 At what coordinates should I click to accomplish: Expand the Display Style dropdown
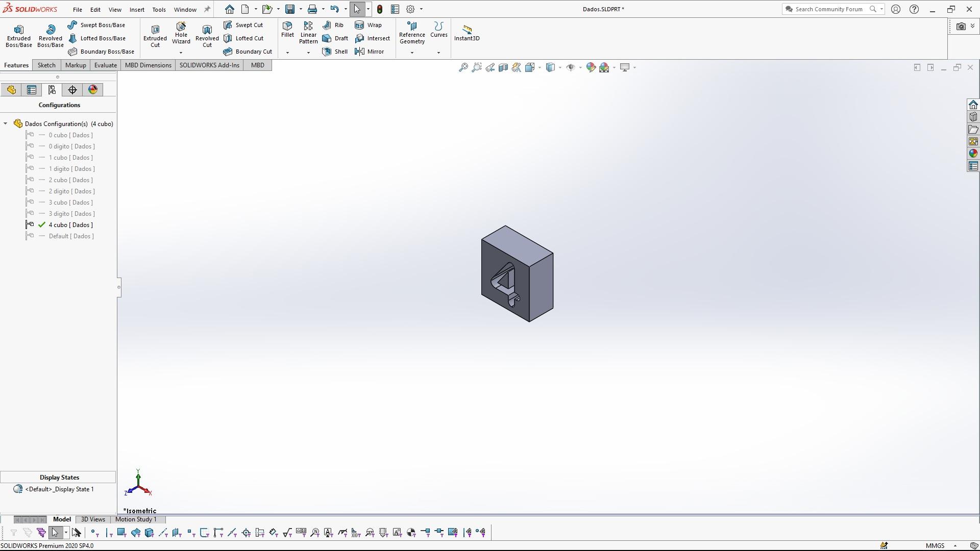pyautogui.click(x=560, y=67)
